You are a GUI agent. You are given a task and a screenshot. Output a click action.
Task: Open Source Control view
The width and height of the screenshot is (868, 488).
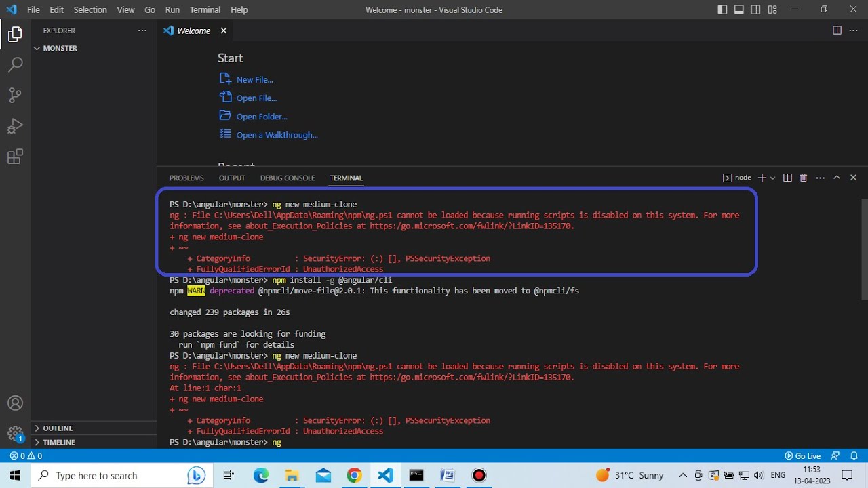point(15,95)
